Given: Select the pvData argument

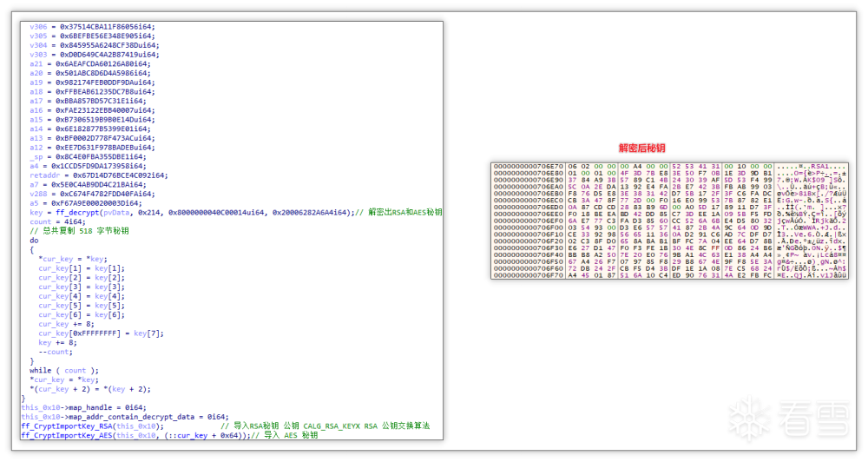Looking at the screenshot, I should (x=116, y=212).
